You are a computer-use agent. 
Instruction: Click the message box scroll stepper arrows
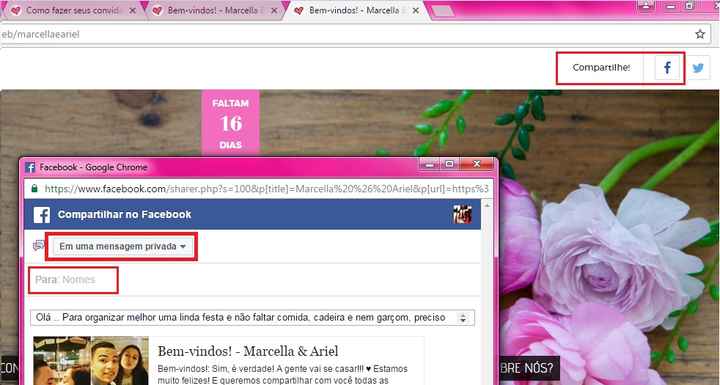[463, 318]
